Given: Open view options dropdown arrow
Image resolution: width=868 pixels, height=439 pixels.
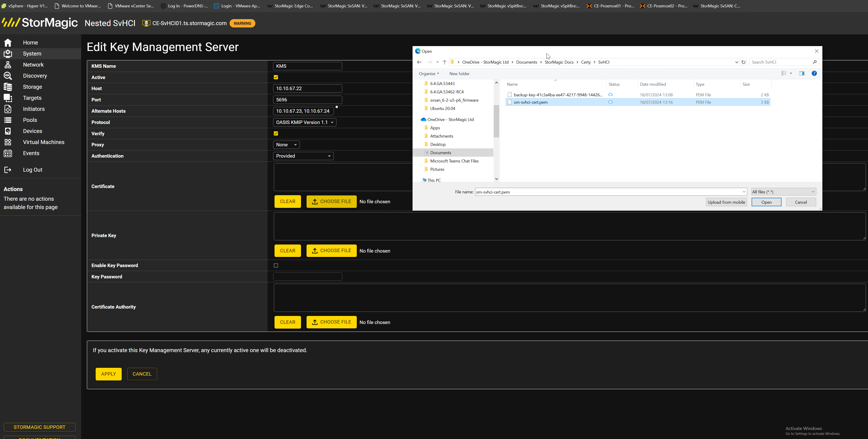Looking at the screenshot, I should click(x=791, y=74).
